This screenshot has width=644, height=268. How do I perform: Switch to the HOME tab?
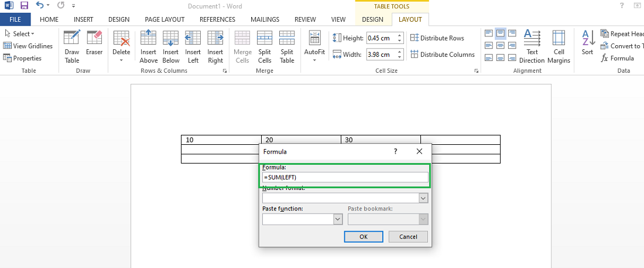point(49,19)
